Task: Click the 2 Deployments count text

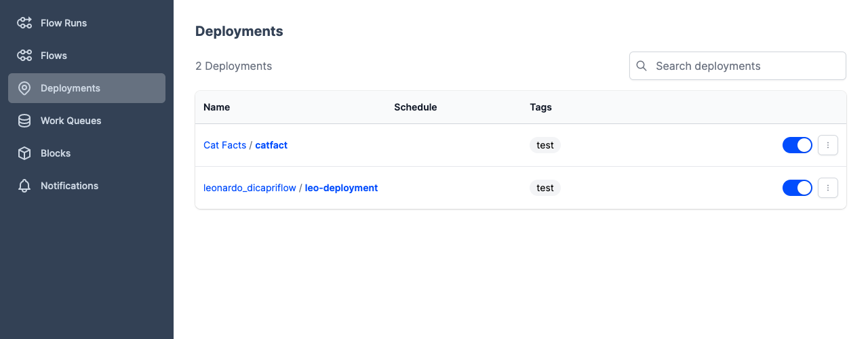Action: pos(233,66)
